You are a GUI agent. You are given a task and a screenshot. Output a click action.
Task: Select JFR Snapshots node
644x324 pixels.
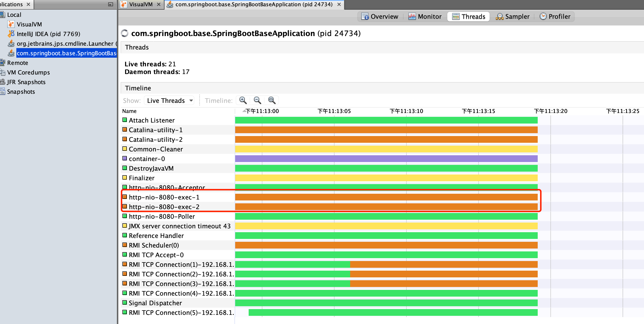tap(26, 82)
